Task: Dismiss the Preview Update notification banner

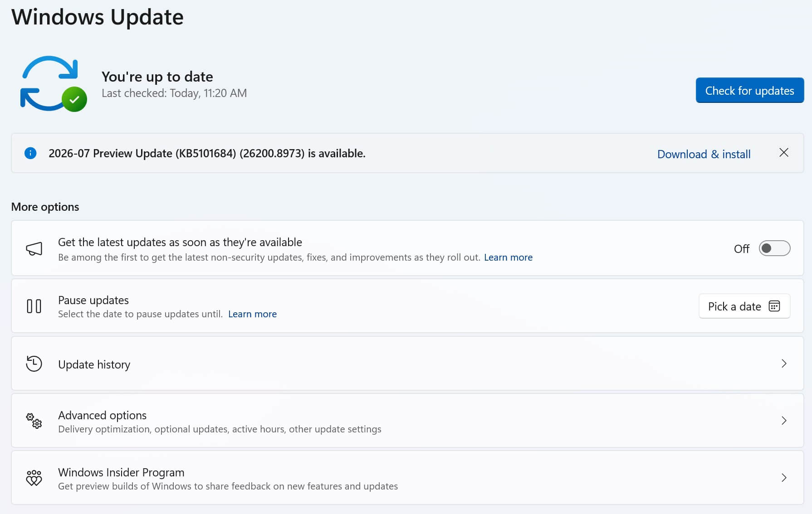Action: 783,153
